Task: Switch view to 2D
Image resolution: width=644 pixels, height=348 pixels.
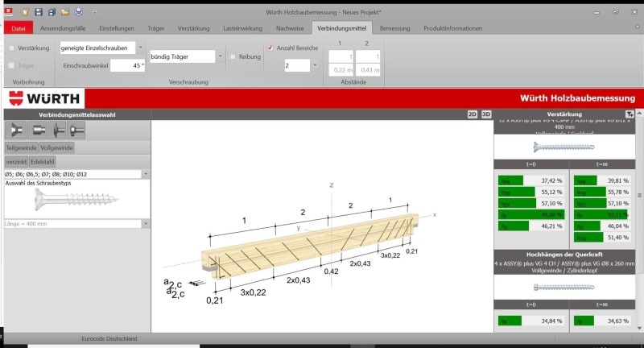Action: 473,114
